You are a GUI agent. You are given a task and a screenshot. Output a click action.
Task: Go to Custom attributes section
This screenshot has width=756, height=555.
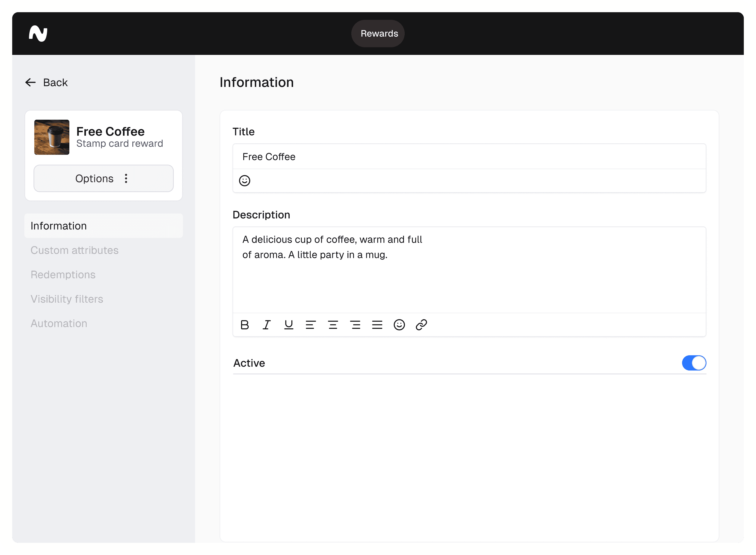point(75,250)
